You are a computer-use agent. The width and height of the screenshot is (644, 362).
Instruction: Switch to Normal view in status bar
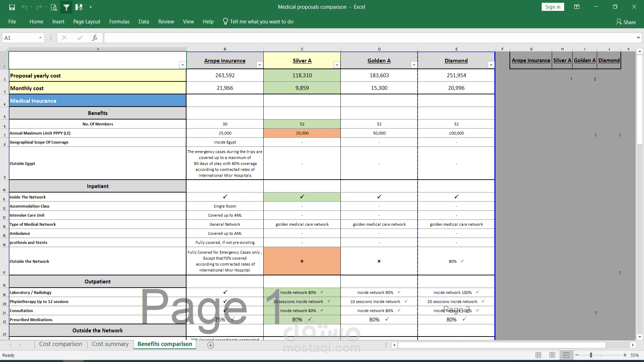pos(538,355)
